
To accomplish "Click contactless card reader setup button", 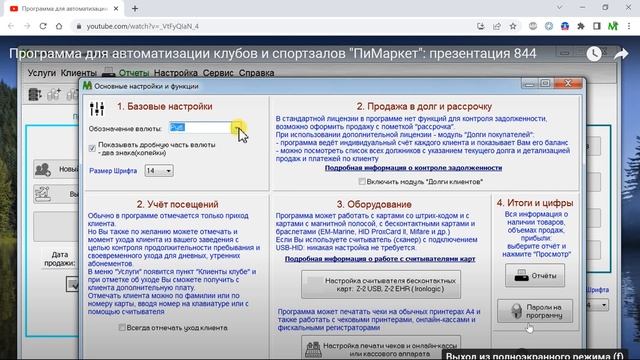I will (x=381, y=284).
